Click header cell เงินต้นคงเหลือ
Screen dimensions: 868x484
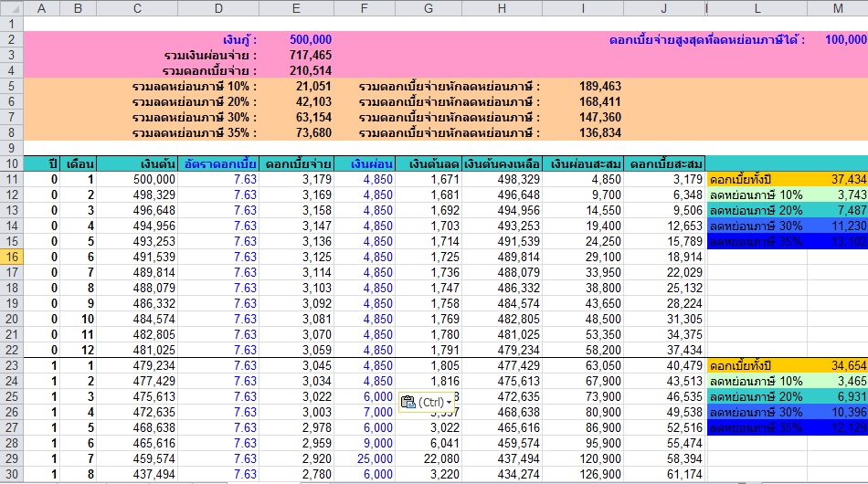pyautogui.click(x=502, y=163)
